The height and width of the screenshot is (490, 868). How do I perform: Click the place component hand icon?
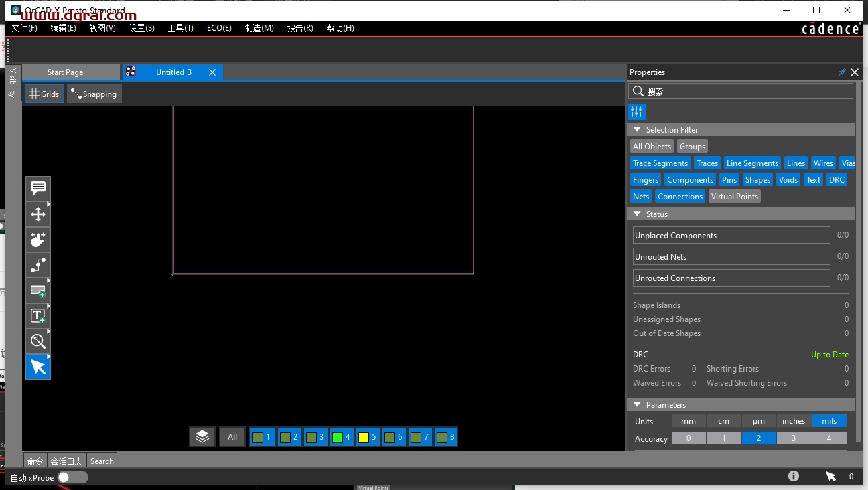click(x=38, y=240)
